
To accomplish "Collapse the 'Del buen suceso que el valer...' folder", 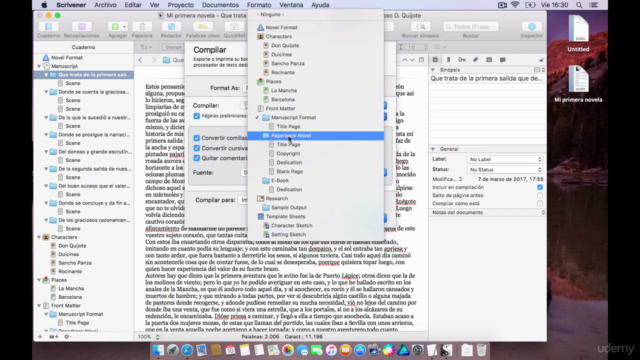I will [46, 186].
